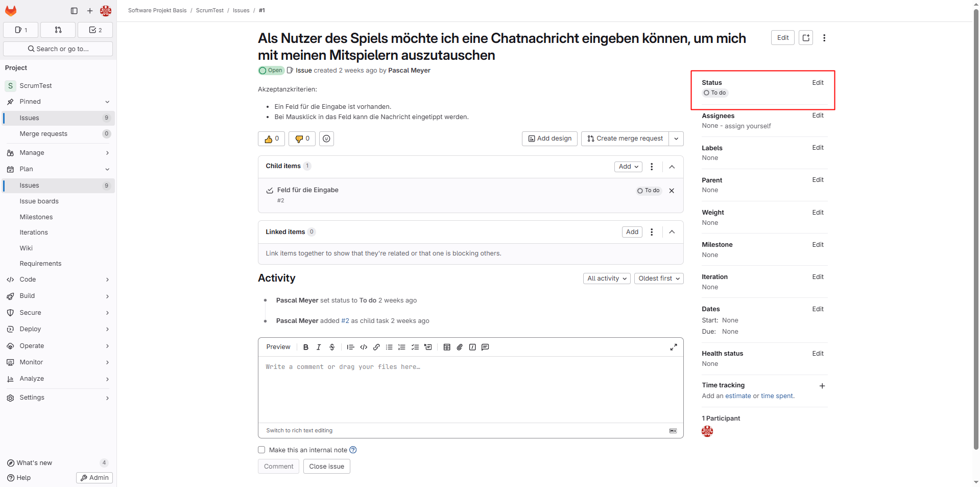This screenshot has height=487, width=980.
Task: Click the GitLab fox logo
Action: coord(11,11)
